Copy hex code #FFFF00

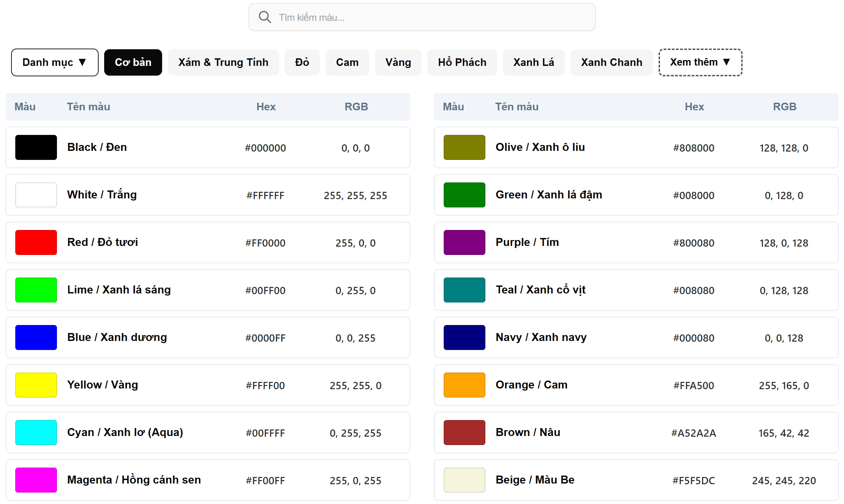[x=265, y=386]
